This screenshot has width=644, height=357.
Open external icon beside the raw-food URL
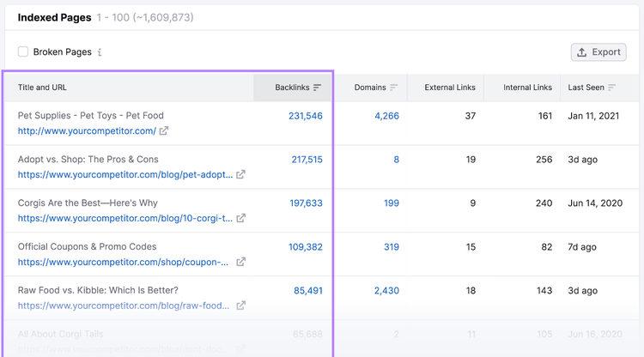coord(240,306)
